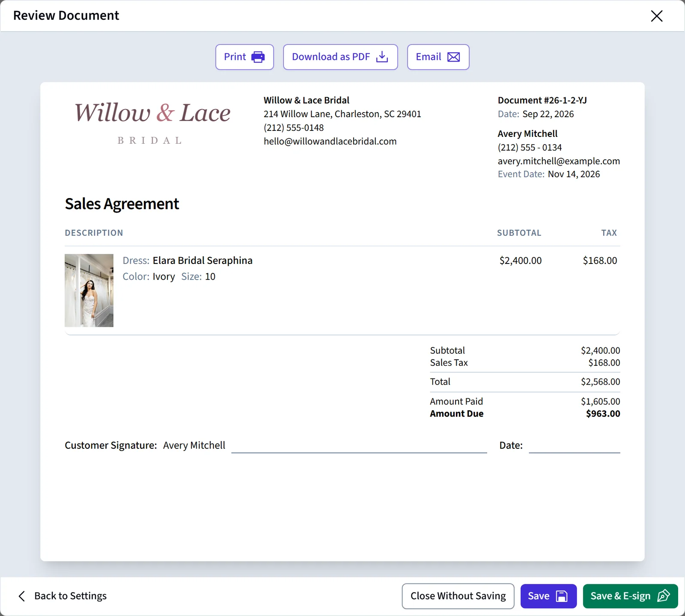Click Download as PDF text

pos(331,57)
